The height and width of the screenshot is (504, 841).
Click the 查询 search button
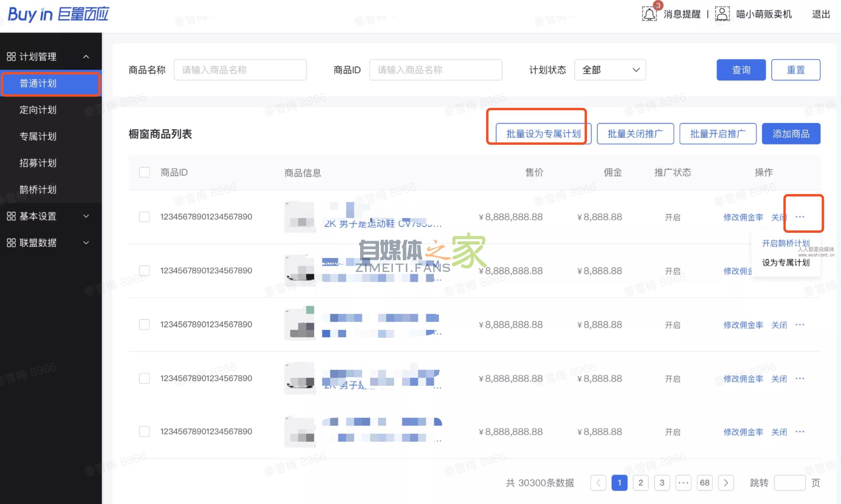741,69
